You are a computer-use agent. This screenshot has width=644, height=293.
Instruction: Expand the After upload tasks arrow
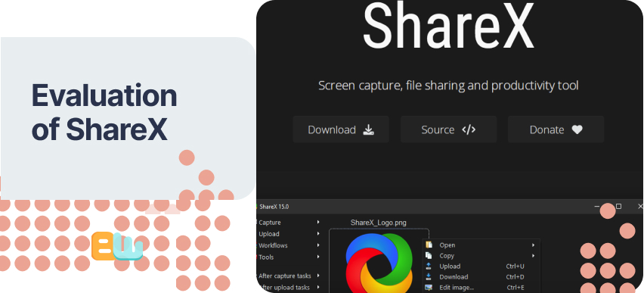pos(318,287)
